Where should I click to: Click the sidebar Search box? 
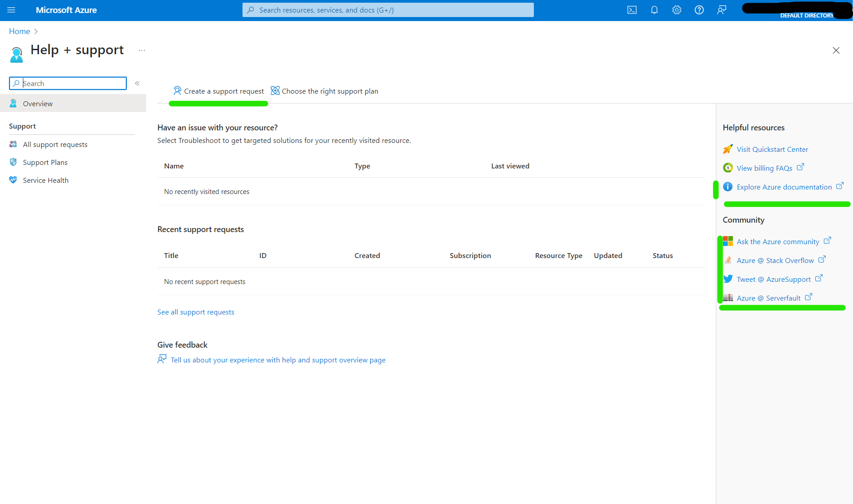pyautogui.click(x=68, y=83)
